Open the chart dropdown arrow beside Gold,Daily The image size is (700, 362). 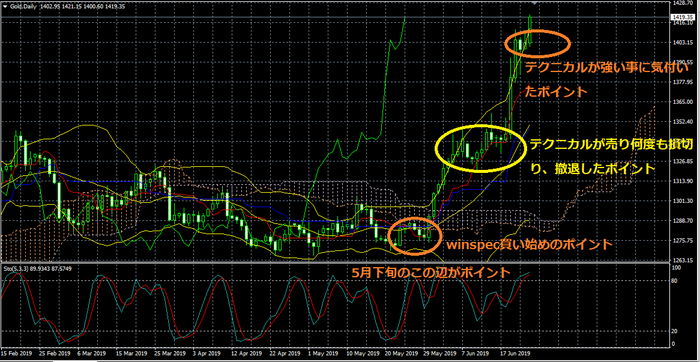(4, 5)
